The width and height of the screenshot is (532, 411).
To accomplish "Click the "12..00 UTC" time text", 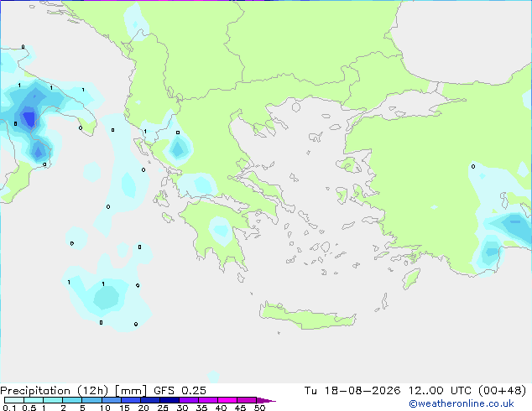I will click(x=440, y=391).
